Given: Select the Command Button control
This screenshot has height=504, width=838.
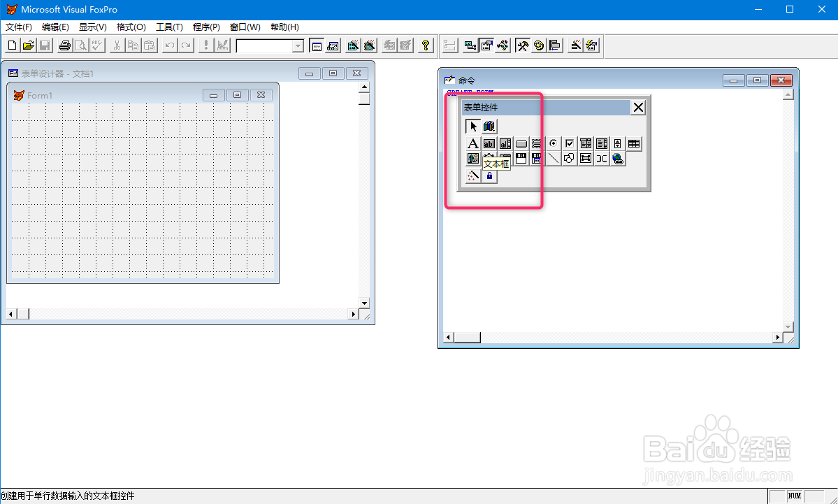Looking at the screenshot, I should coord(521,143).
